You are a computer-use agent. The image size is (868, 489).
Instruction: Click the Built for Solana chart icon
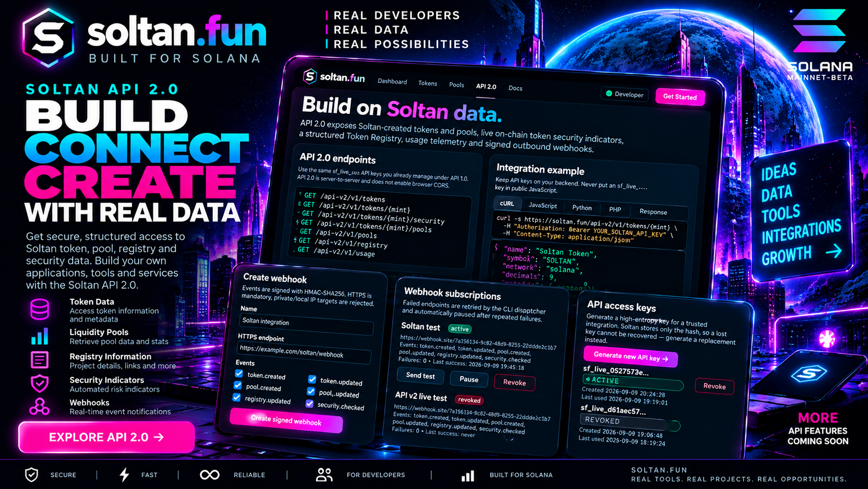pyautogui.click(x=468, y=475)
